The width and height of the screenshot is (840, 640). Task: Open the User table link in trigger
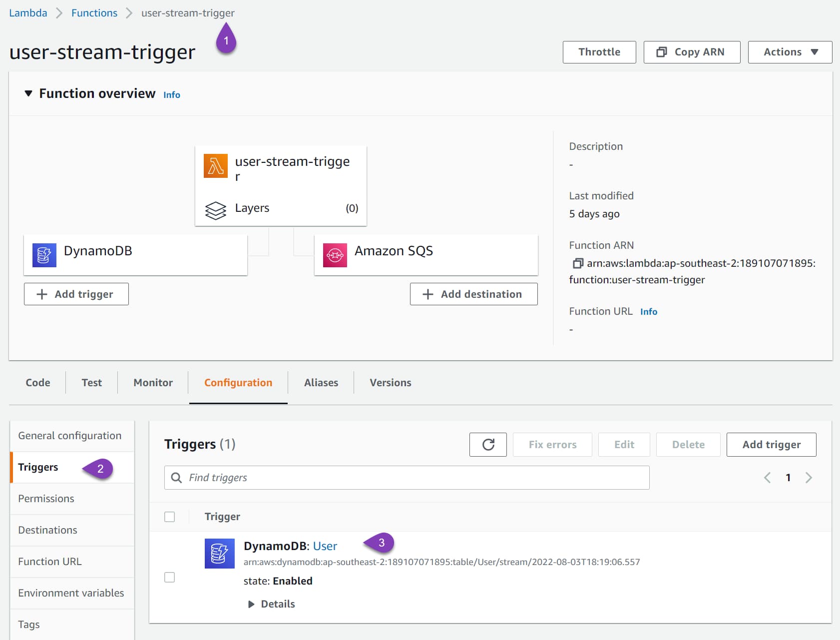tap(325, 546)
